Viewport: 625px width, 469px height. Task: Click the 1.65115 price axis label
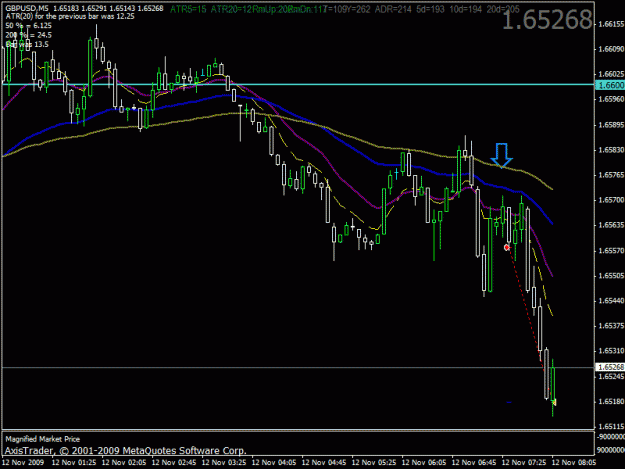[x=611, y=427]
